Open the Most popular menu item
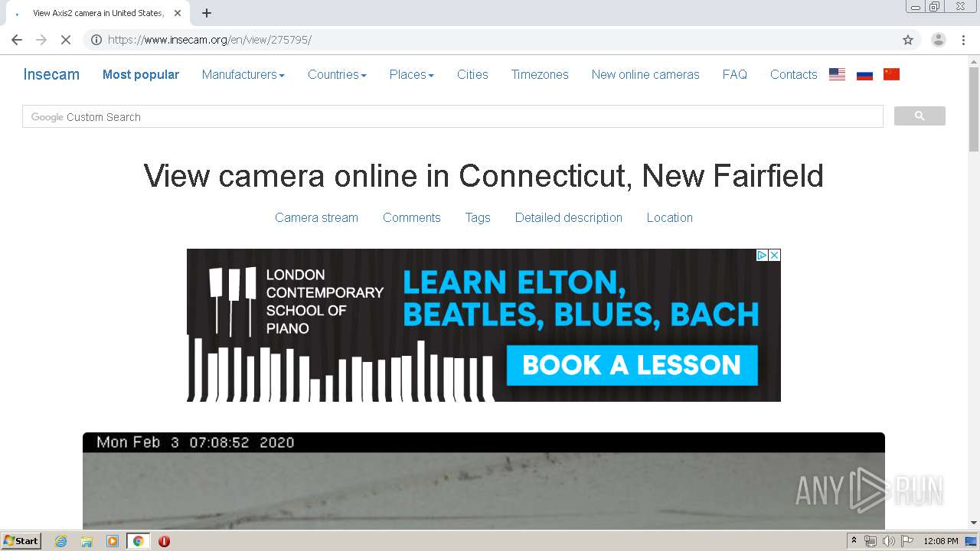 (141, 74)
